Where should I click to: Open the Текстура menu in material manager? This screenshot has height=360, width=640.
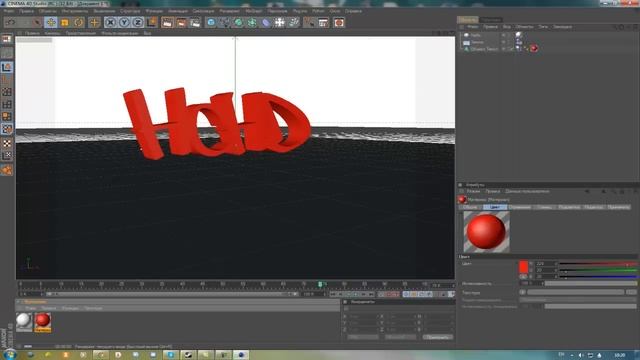point(93,308)
